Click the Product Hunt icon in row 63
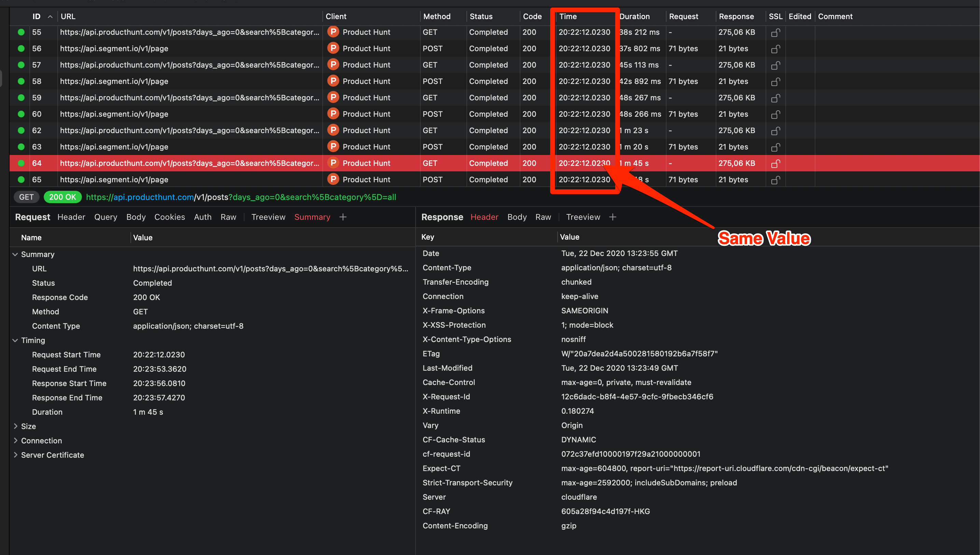 [333, 147]
